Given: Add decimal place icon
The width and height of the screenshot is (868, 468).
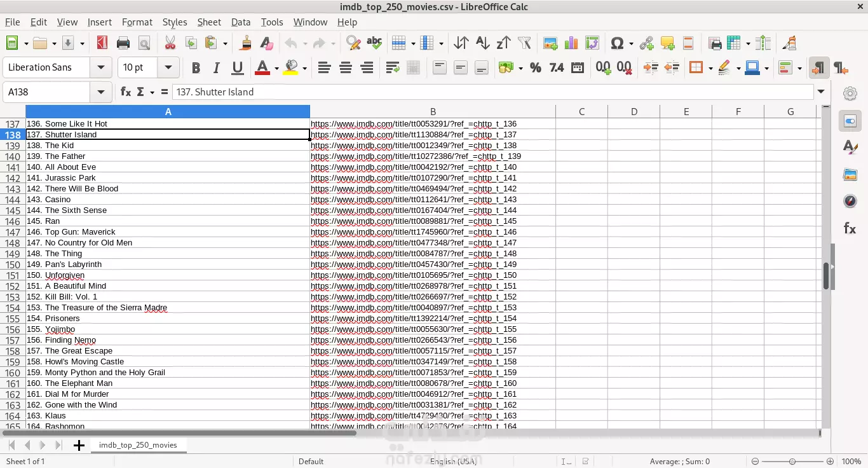Looking at the screenshot, I should tap(603, 67).
